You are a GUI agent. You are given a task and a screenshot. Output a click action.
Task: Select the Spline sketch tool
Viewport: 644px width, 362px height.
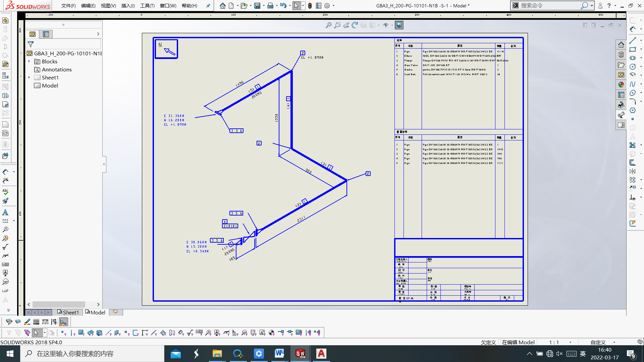(633, 84)
